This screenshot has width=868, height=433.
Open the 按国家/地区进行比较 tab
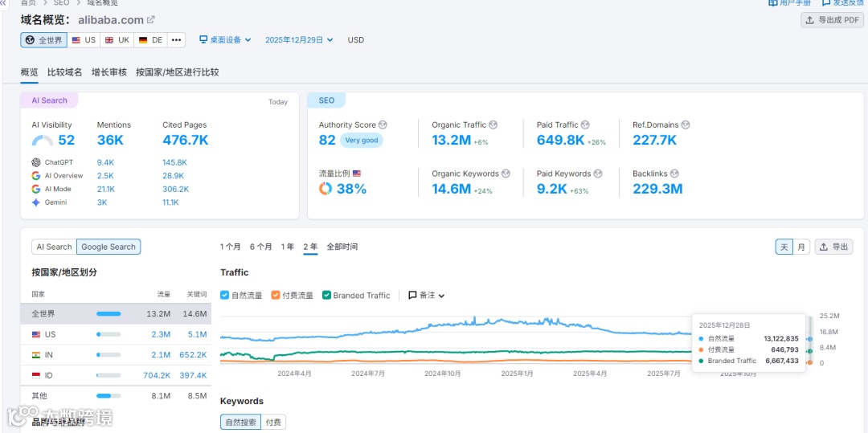[x=177, y=72]
